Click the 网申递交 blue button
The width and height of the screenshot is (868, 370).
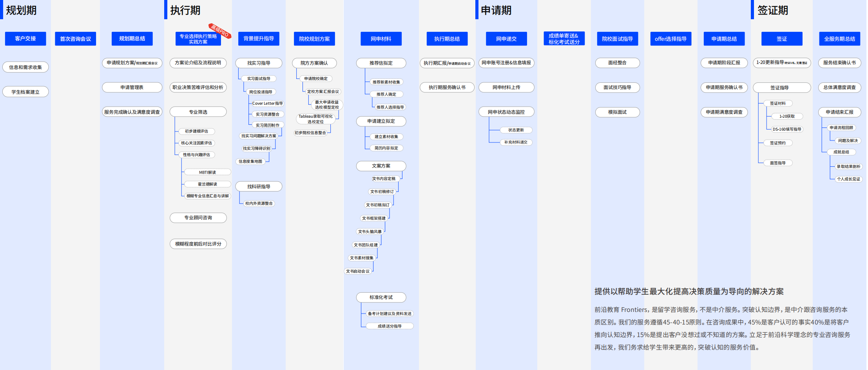click(506, 39)
